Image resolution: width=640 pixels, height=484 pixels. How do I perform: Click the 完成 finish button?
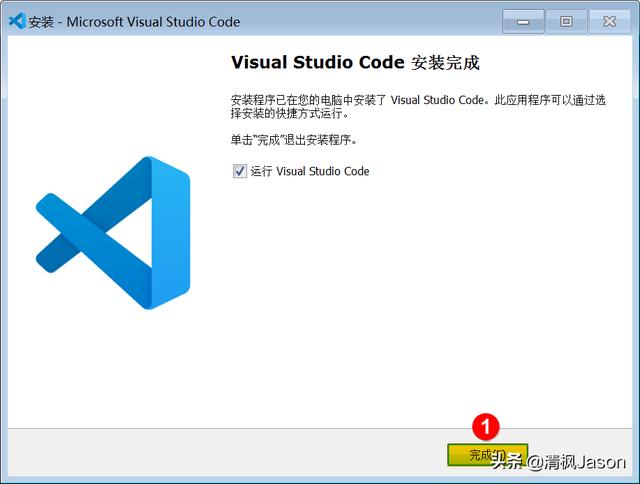pos(487,455)
